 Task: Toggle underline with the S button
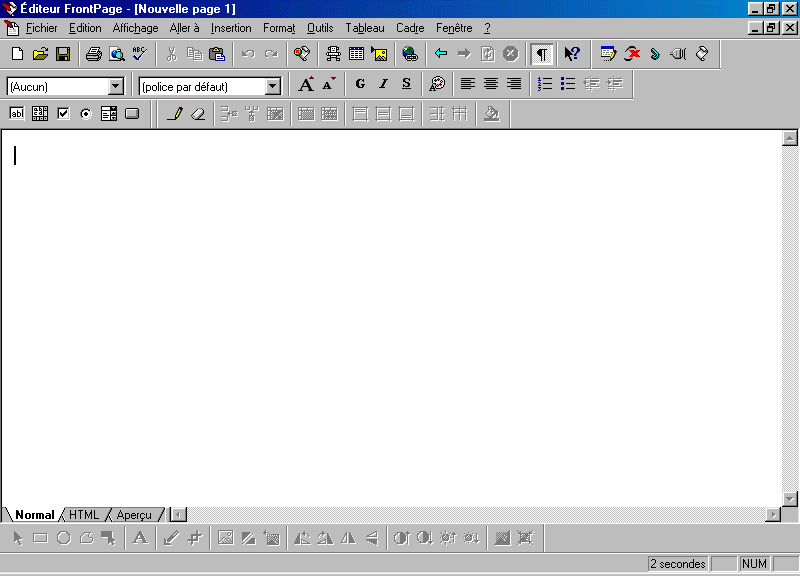pyautogui.click(x=406, y=84)
